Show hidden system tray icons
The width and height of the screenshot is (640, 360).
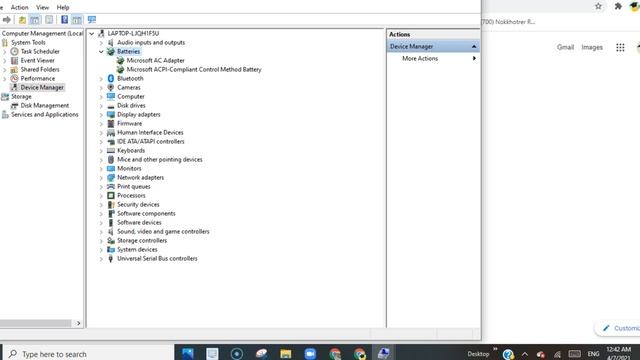pyautogui.click(x=525, y=354)
